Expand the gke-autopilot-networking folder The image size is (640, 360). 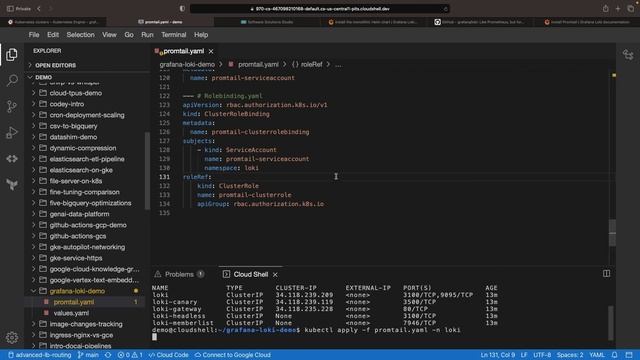click(x=87, y=247)
